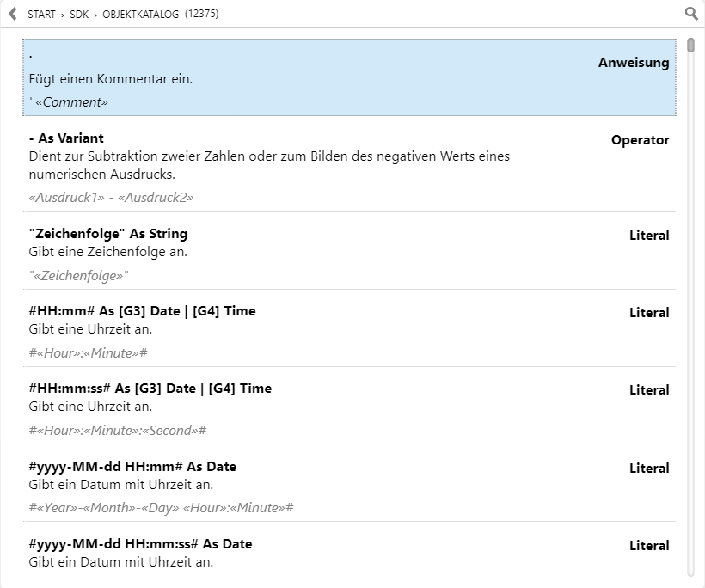The image size is (705, 588).
Task: Click the "«Zeichenfolge»" syntax text
Action: point(79,276)
